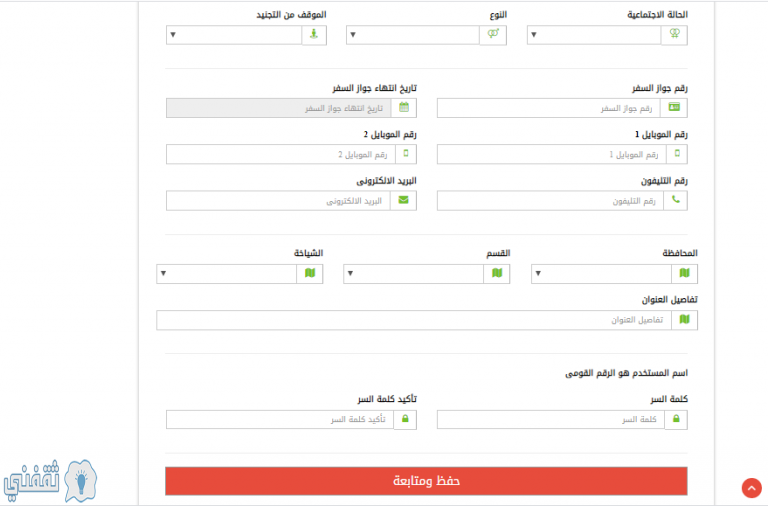Open the النوع dropdown
The image size is (768, 506).
pyautogui.click(x=413, y=35)
